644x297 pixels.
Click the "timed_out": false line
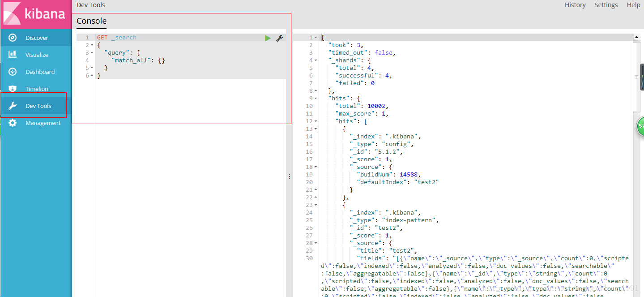coord(362,53)
